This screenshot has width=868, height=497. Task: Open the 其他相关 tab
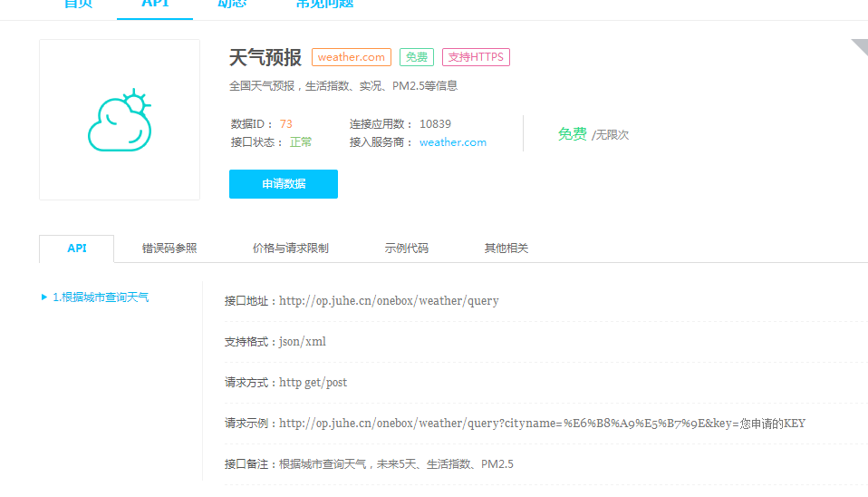pyautogui.click(x=506, y=248)
